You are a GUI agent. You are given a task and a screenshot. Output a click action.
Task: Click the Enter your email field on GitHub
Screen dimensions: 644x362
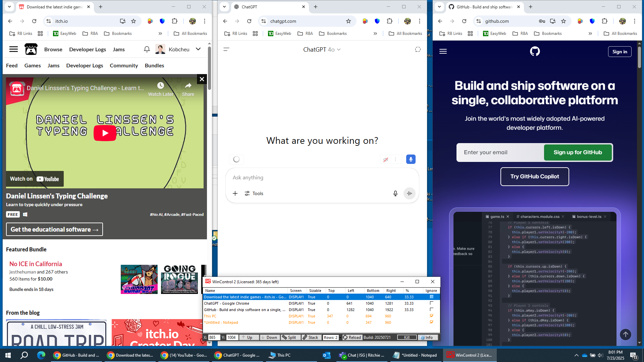(x=500, y=153)
